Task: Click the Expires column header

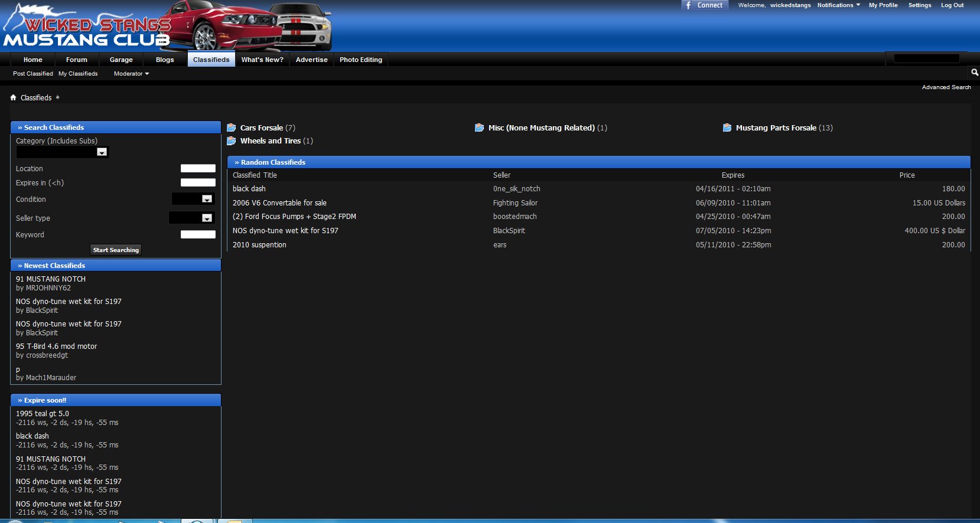Action: point(733,175)
